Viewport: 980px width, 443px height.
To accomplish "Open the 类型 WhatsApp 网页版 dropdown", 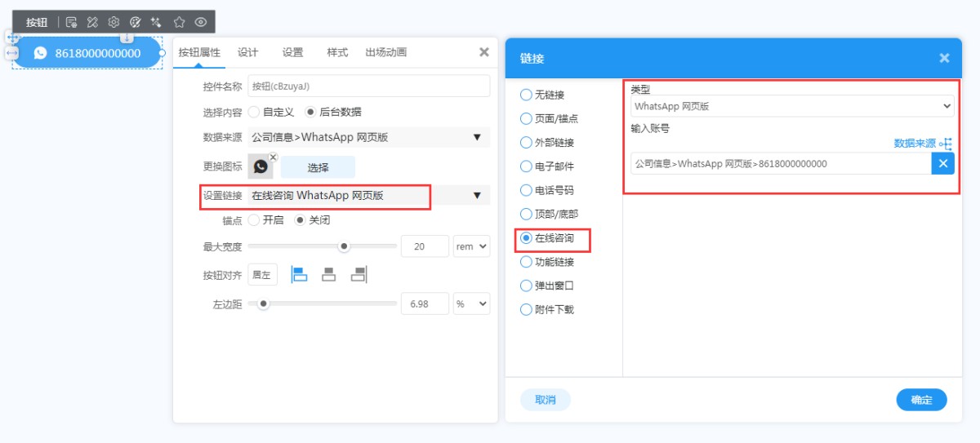I will [x=791, y=106].
